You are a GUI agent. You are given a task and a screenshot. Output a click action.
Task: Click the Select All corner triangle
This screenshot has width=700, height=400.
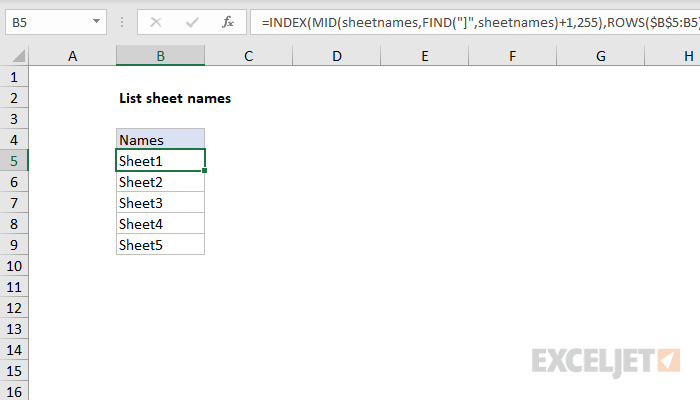[14, 58]
